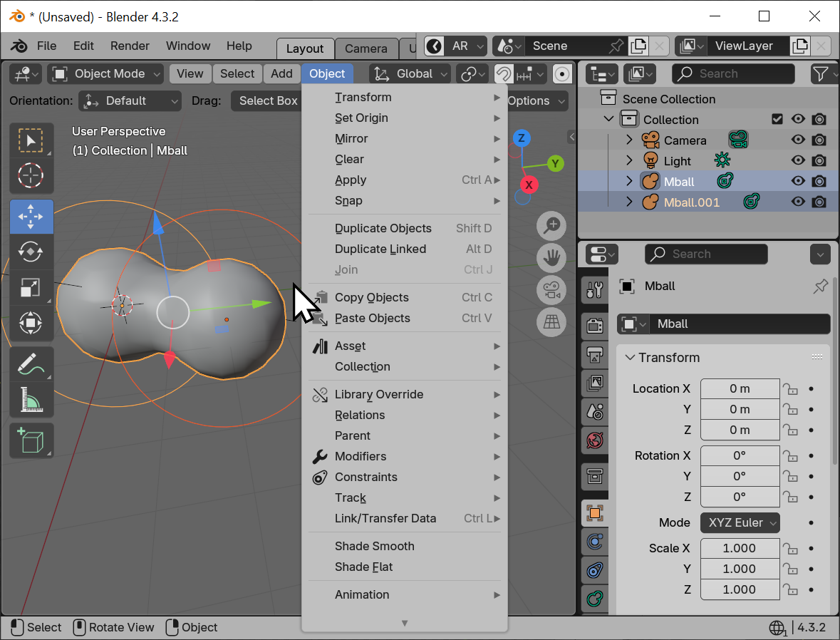Image resolution: width=840 pixels, height=640 pixels.
Task: Open the Object Mode dropdown
Action: tap(105, 74)
